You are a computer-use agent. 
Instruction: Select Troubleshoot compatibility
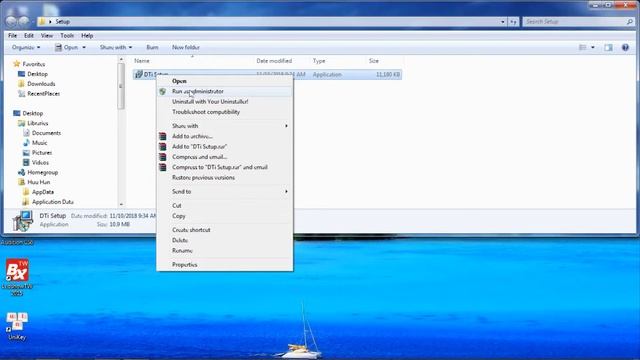pyautogui.click(x=225, y=112)
